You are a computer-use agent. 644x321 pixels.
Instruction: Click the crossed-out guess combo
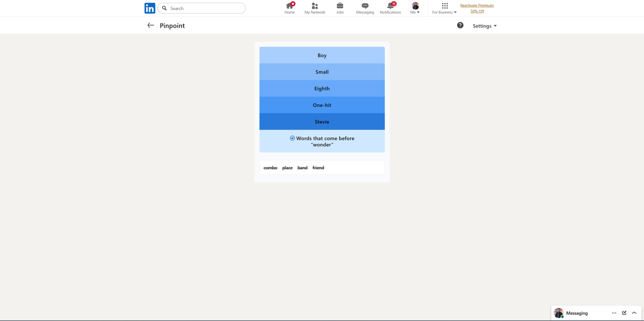pyautogui.click(x=270, y=168)
